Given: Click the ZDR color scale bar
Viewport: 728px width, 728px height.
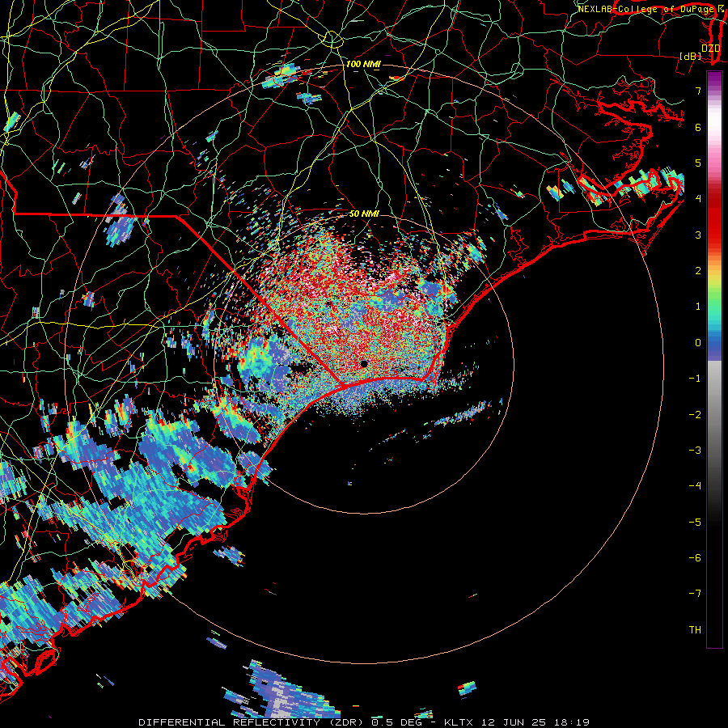Looking at the screenshot, I should click(x=714, y=359).
